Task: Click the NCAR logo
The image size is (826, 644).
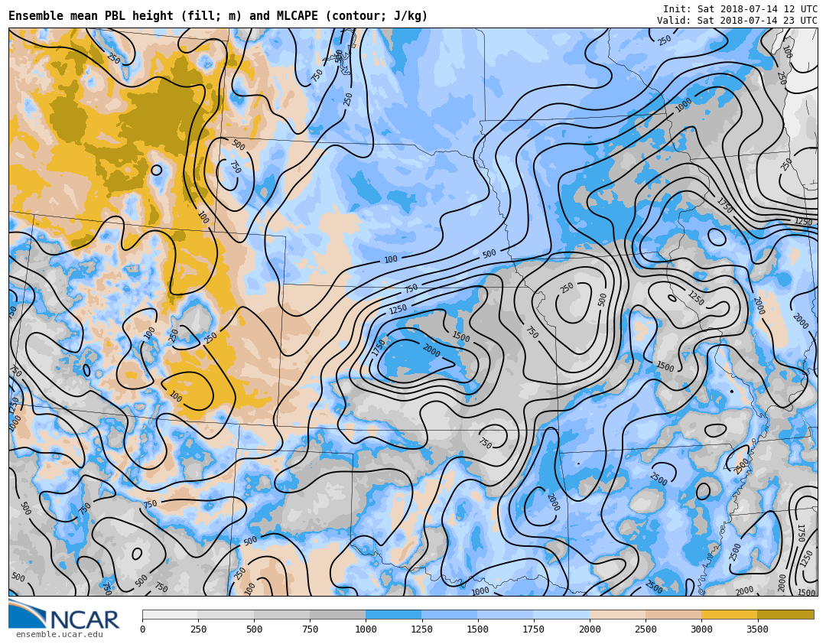Action: click(x=64, y=615)
